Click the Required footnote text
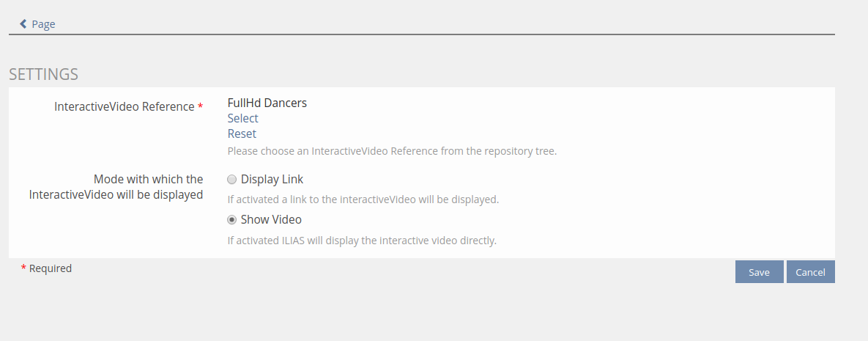Image resolution: width=868 pixels, height=341 pixels. coord(51,268)
